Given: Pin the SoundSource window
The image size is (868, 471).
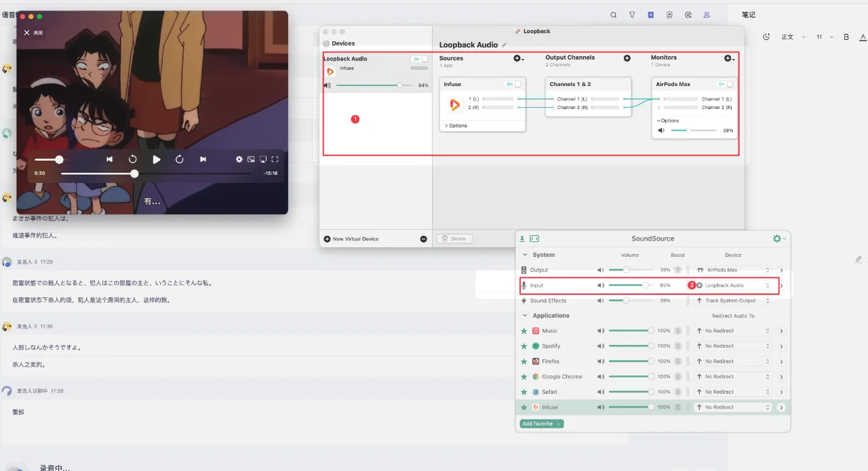Looking at the screenshot, I should [x=522, y=239].
